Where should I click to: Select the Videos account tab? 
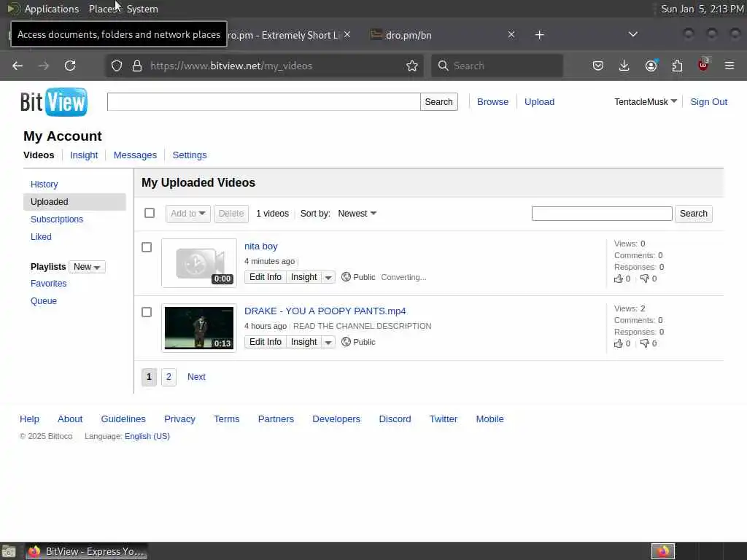39,155
